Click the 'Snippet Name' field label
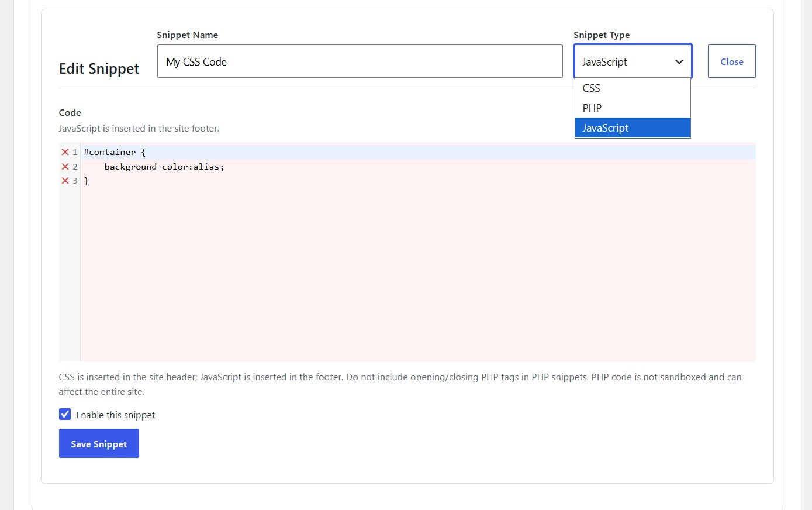 click(x=187, y=35)
